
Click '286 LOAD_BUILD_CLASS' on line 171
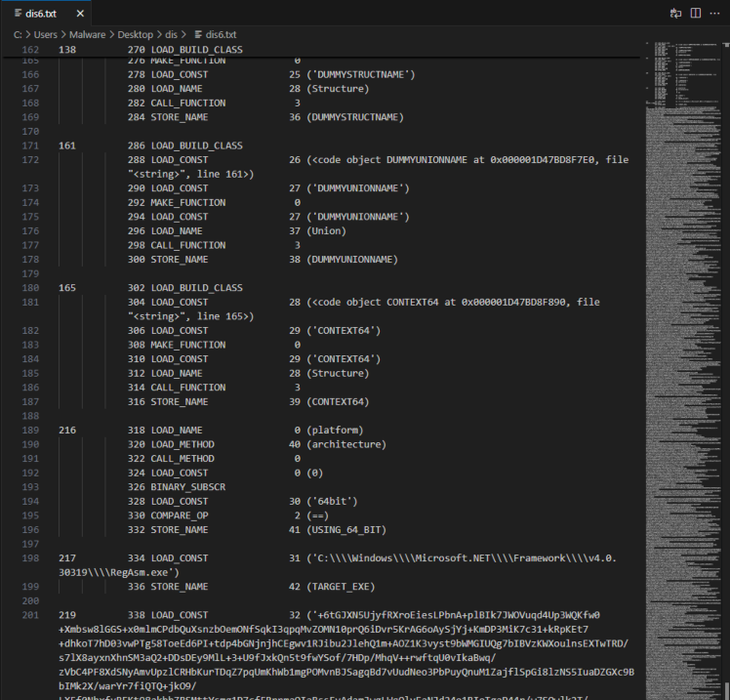click(x=185, y=145)
